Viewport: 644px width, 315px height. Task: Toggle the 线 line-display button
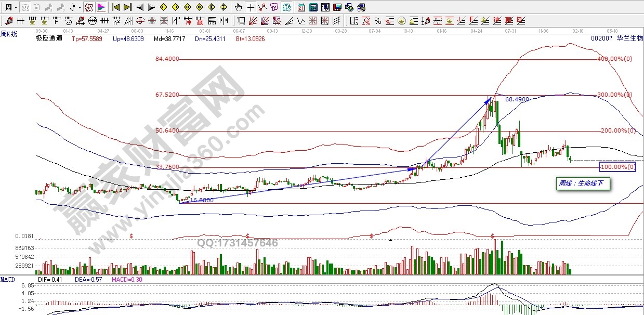click(x=262, y=7)
